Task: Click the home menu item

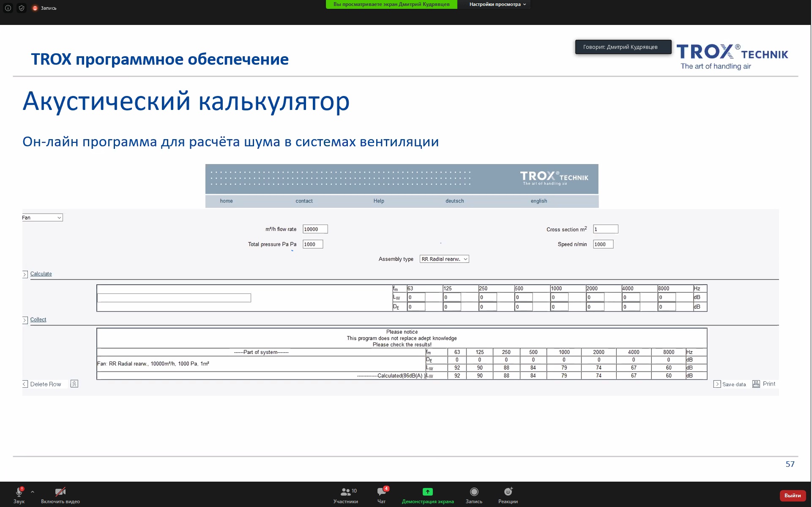Action: coord(226,201)
